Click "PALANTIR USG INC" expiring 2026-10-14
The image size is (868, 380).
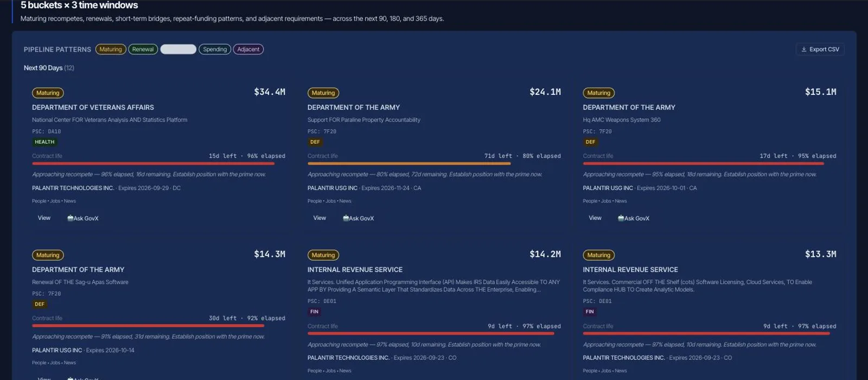coord(57,351)
